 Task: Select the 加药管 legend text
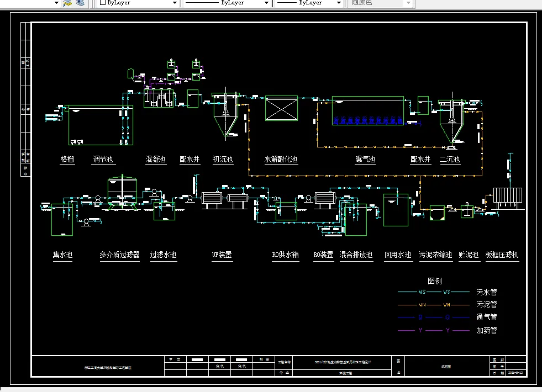487,331
